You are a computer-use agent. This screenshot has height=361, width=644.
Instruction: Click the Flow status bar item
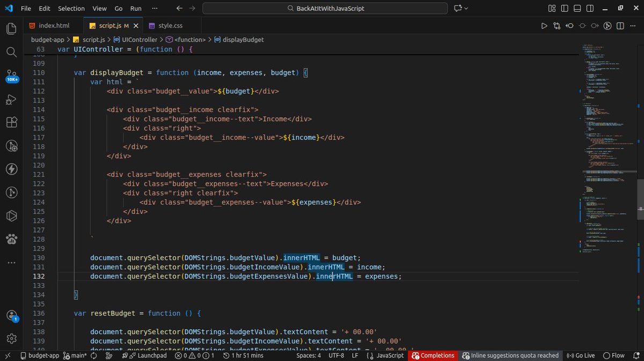point(614,356)
